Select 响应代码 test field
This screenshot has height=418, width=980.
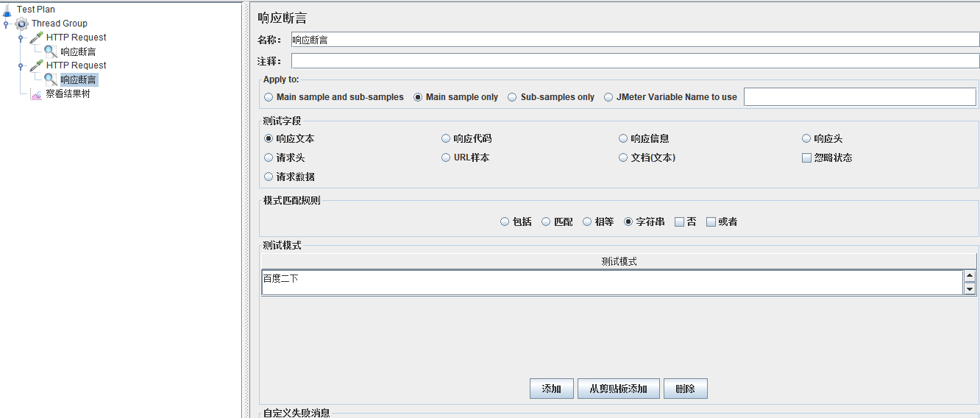point(466,138)
